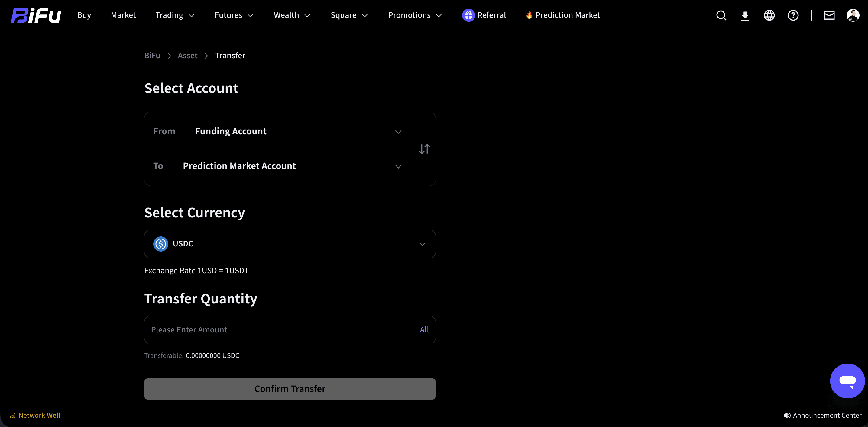Viewport: 868px width, 427px height.
Task: Click the Prediction Market flame icon
Action: point(529,15)
